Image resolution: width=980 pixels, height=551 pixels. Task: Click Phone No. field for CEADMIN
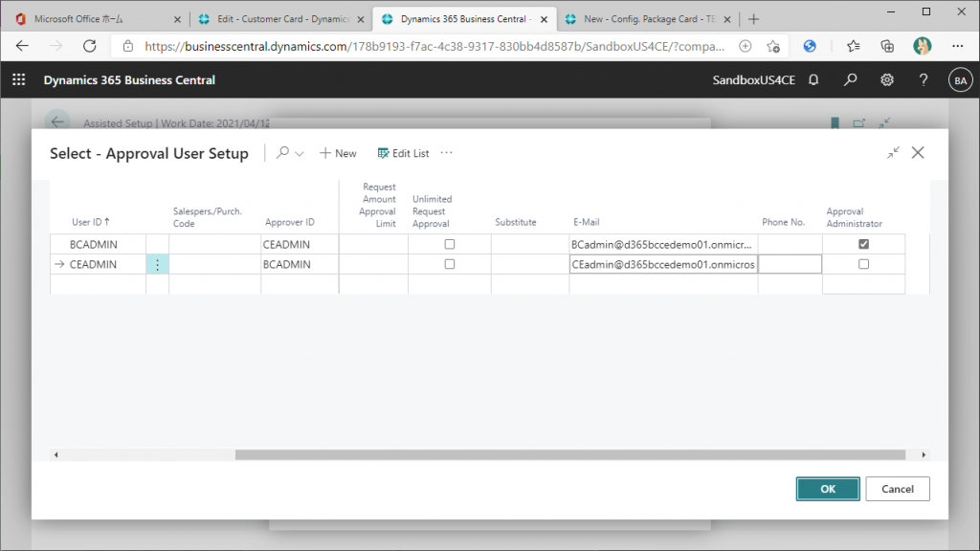point(790,264)
